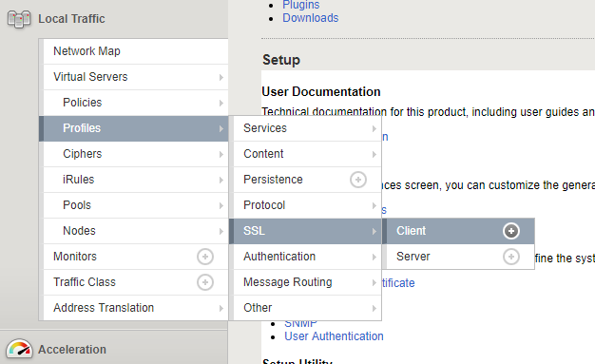Expand the Content submenu arrow

[374, 155]
